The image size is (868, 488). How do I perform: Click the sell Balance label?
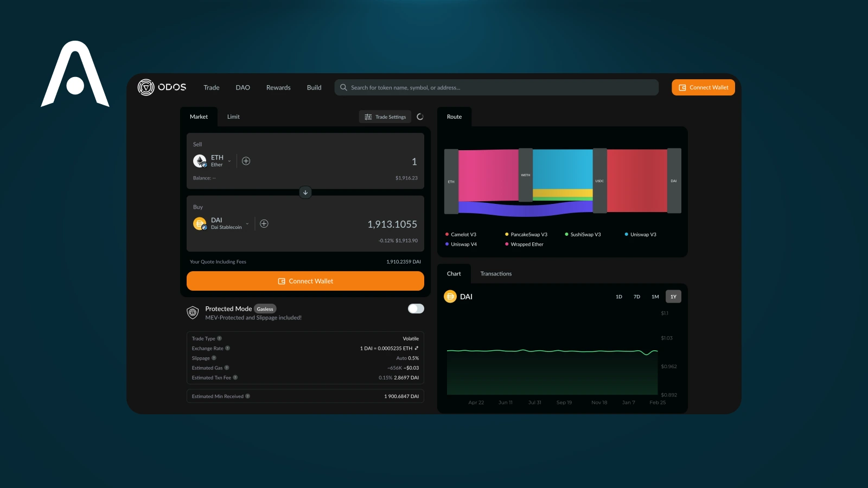point(205,178)
